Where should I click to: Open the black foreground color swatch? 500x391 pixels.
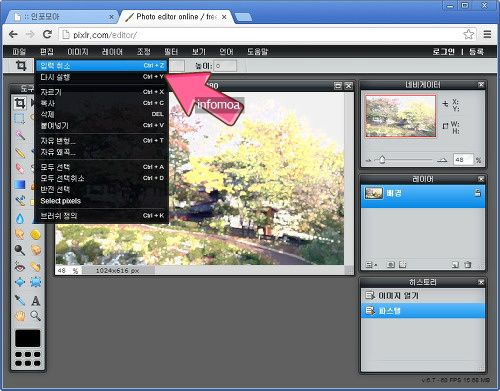pyautogui.click(x=28, y=338)
